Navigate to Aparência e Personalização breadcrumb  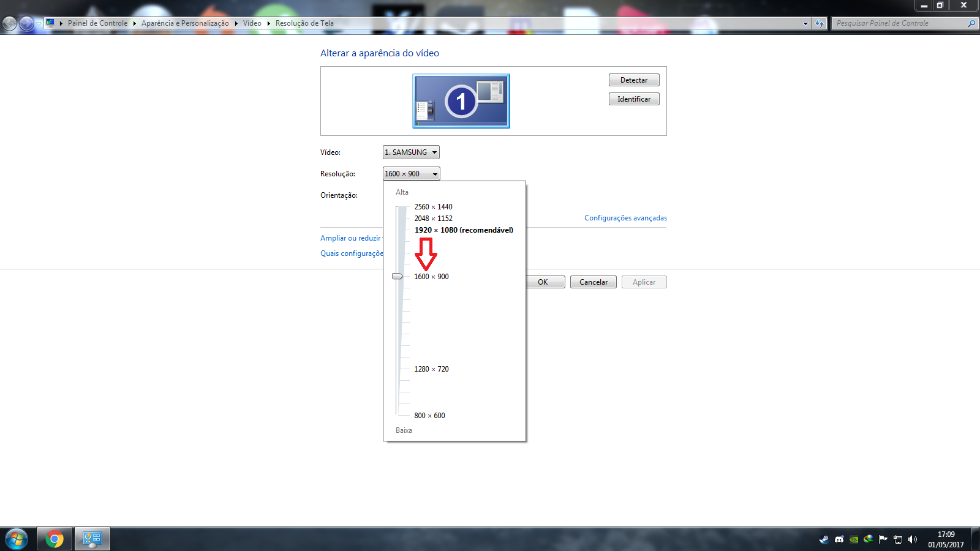185,23
